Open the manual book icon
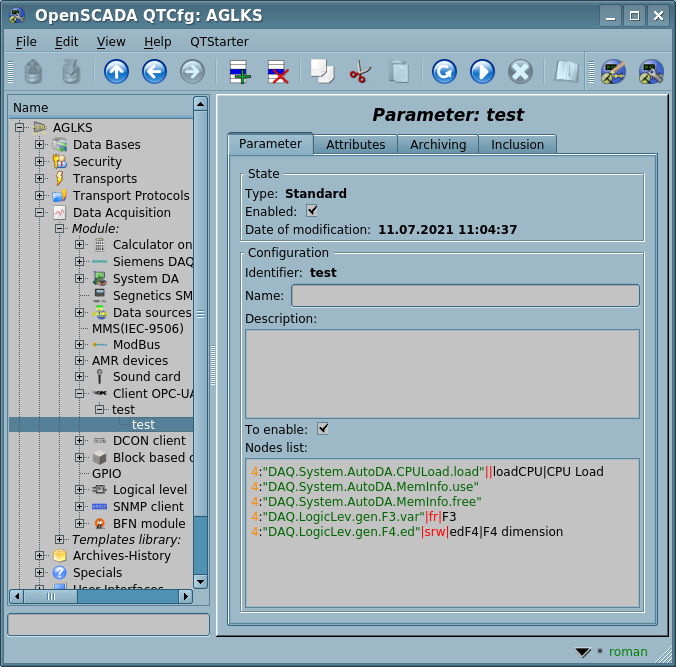 (566, 71)
